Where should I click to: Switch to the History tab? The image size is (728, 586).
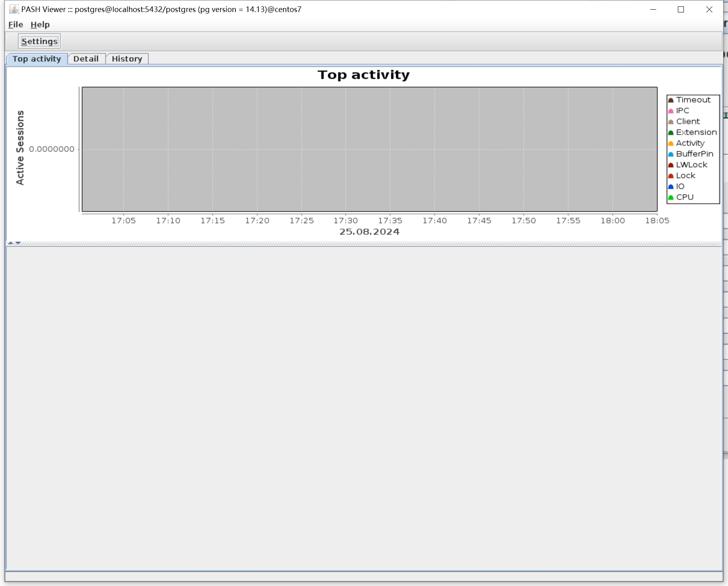pyautogui.click(x=127, y=59)
